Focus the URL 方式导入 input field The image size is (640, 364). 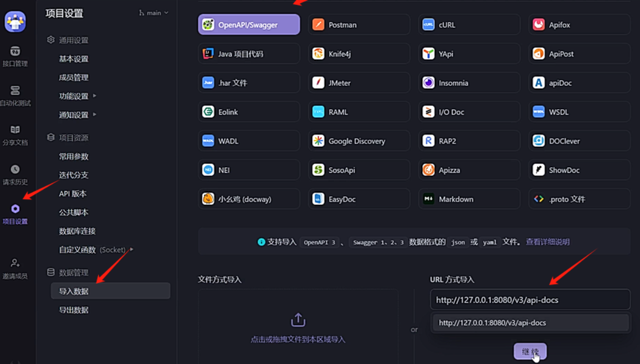click(530, 300)
